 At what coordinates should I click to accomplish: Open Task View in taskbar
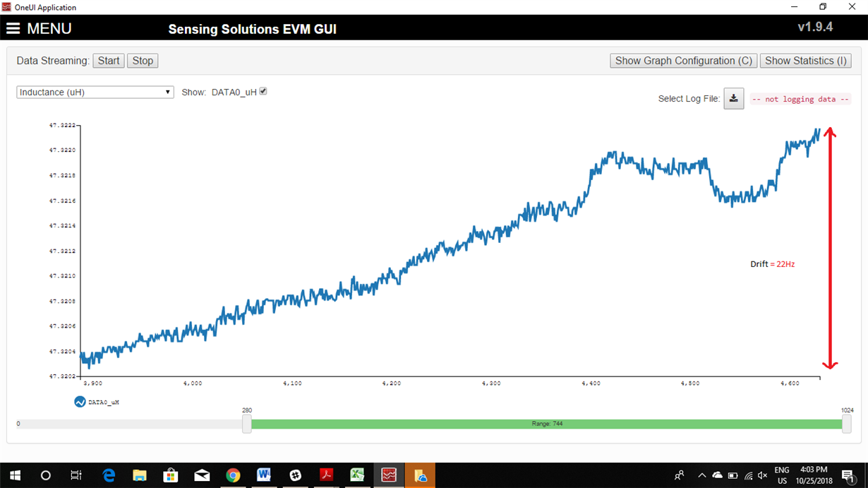click(76, 475)
